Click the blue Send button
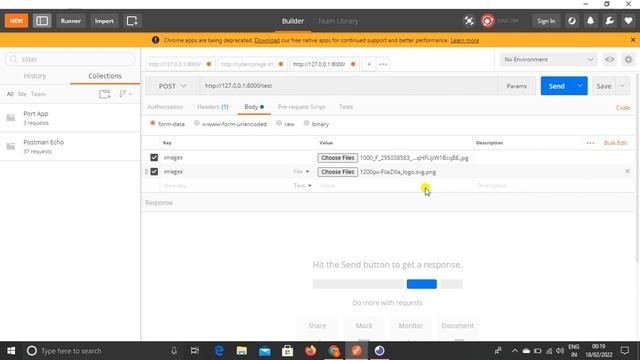 point(557,86)
